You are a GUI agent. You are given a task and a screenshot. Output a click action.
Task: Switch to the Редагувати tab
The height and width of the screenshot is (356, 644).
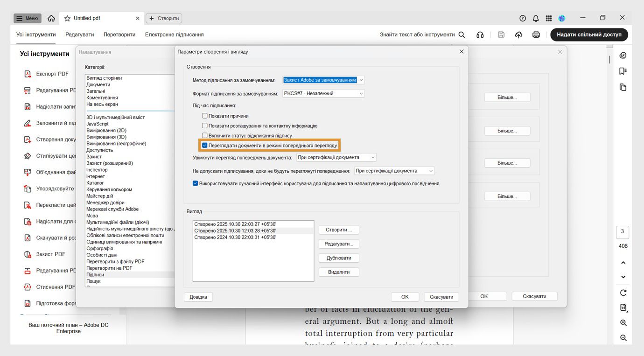click(80, 35)
